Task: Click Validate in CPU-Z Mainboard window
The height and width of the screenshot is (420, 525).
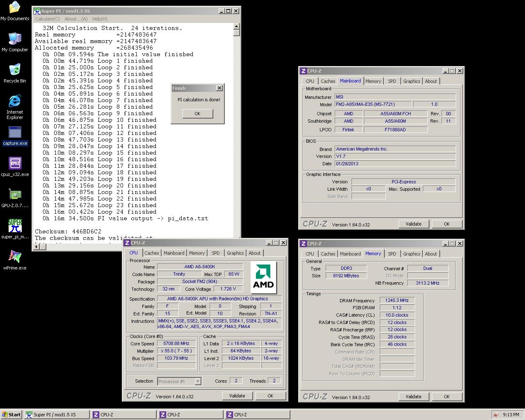Action: [x=413, y=224]
